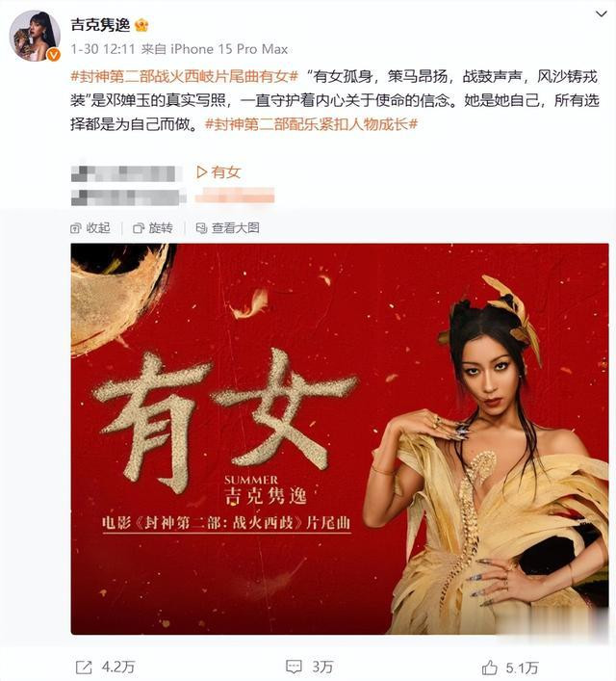
Task: Open hashtag #封神第二部配乐紧扣人物成长#
Action: 311,124
